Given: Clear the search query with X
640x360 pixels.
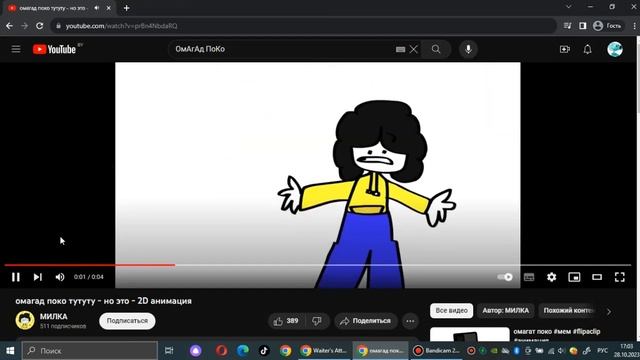Looking at the screenshot, I should (x=413, y=49).
